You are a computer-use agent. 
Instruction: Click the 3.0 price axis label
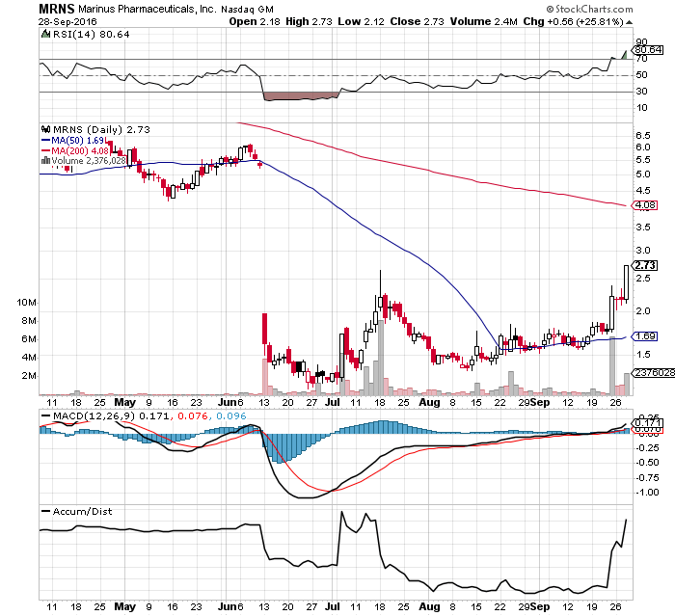(643, 251)
